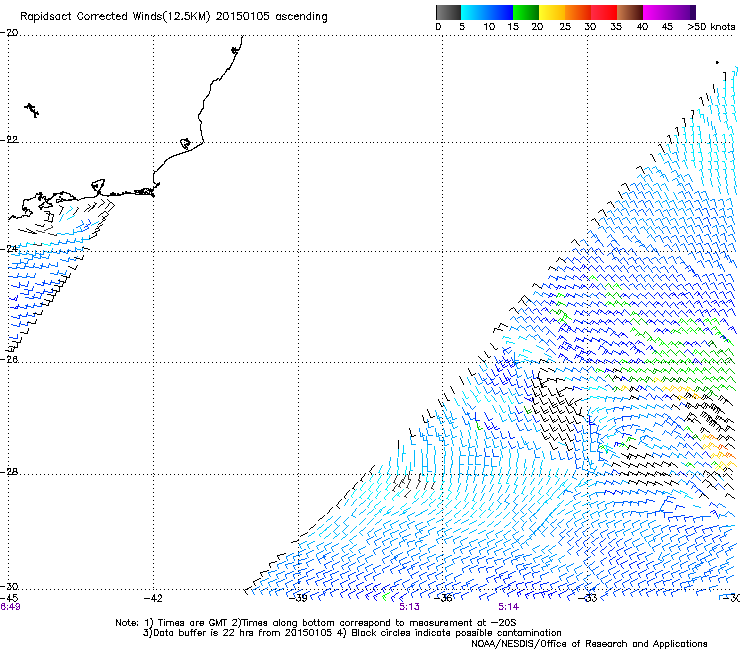Click the note 'Data buffer is 22 hrs'
Screen dimensions: 740x650
(204, 633)
